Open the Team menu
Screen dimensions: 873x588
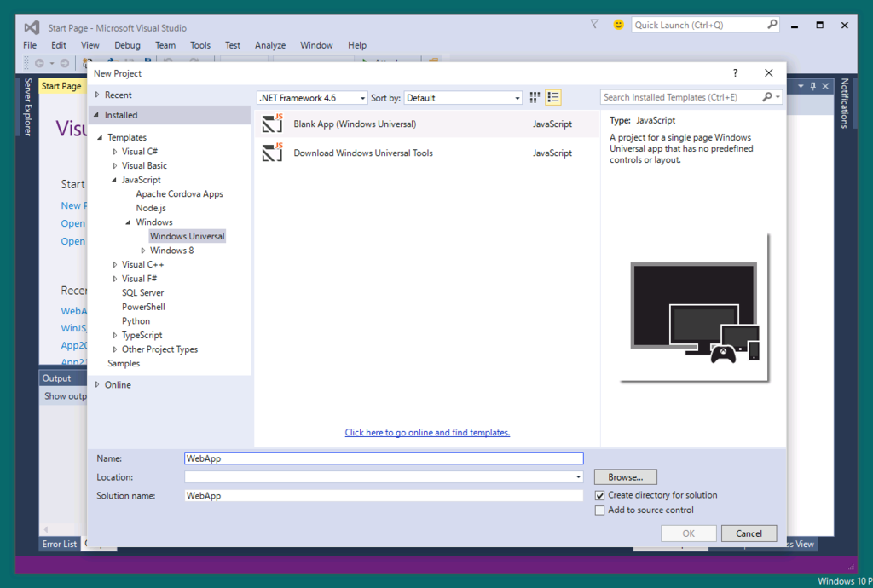pyautogui.click(x=165, y=45)
